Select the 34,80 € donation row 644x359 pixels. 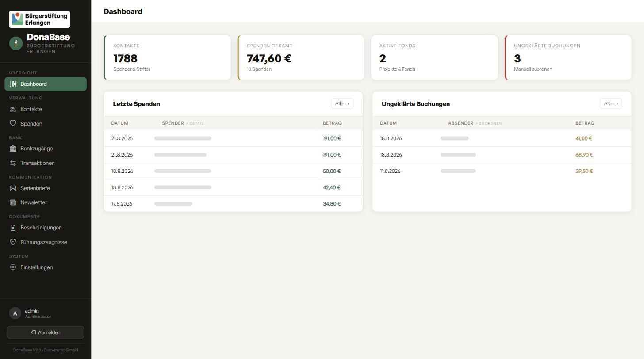click(233, 204)
